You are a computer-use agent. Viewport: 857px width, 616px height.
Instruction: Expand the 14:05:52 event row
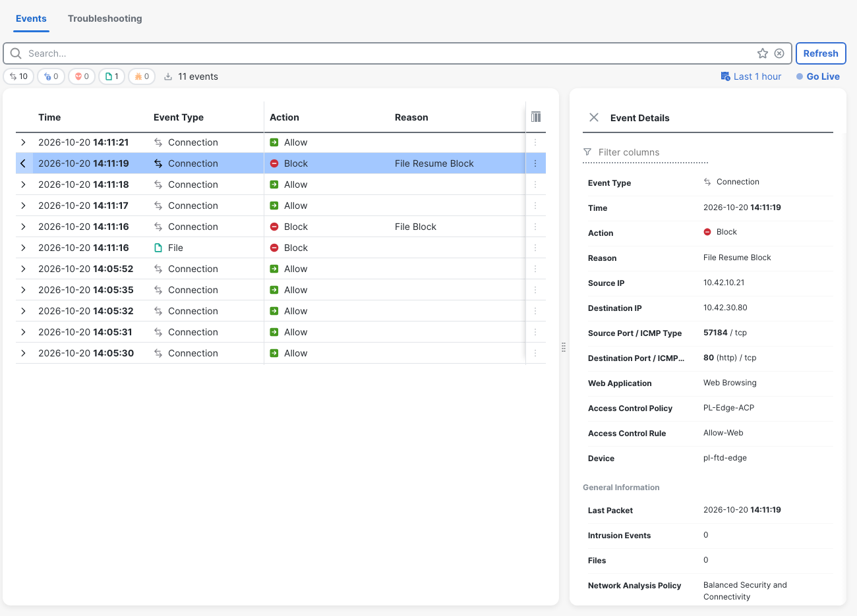(23, 269)
